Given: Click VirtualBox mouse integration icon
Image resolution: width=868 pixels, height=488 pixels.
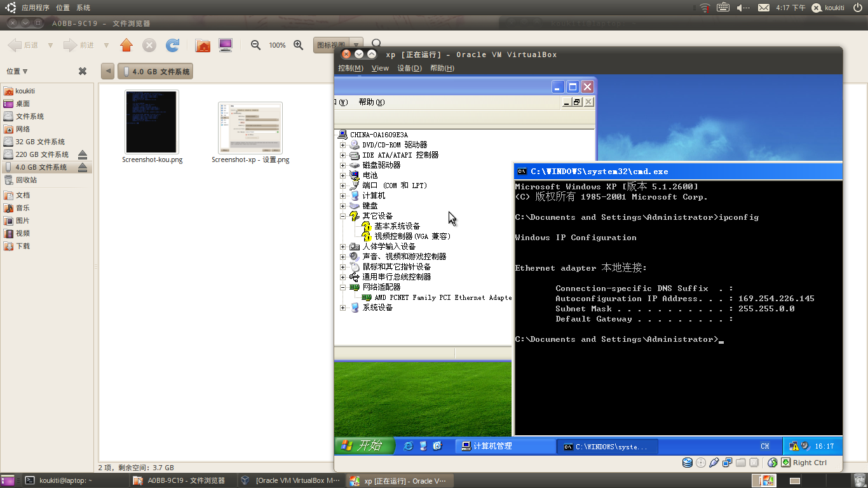Looking at the screenshot, I should coord(773,463).
